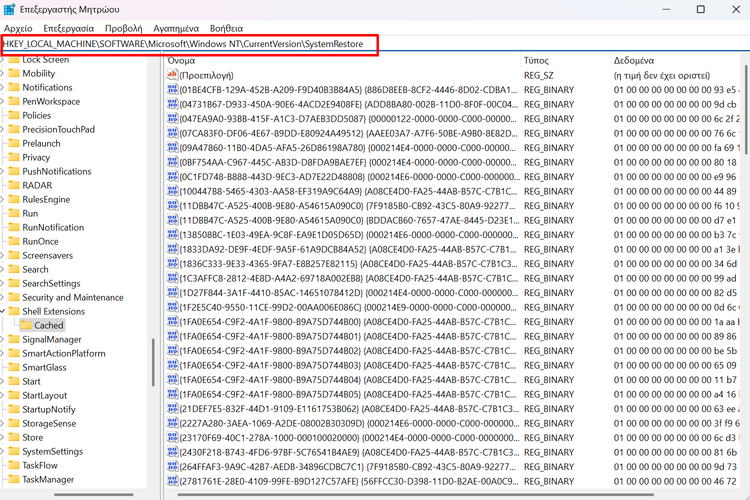
Task: Expand the PenWorkspace tree node arrow
Action: click(2, 101)
